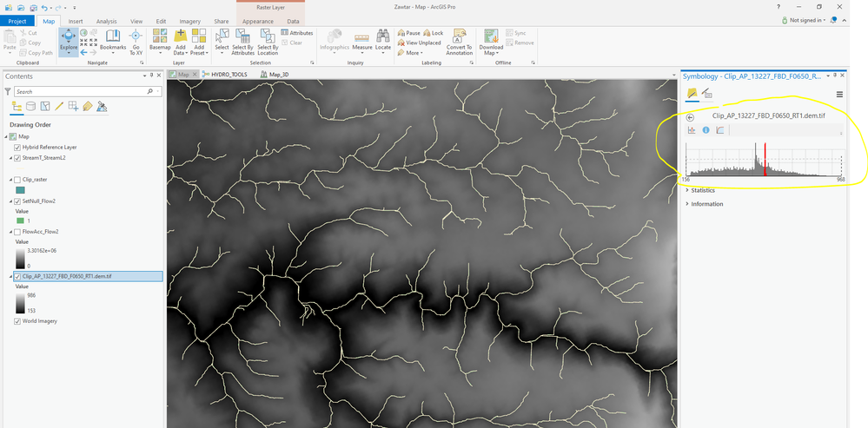
Task: Open the Project tab
Action: click(x=17, y=21)
